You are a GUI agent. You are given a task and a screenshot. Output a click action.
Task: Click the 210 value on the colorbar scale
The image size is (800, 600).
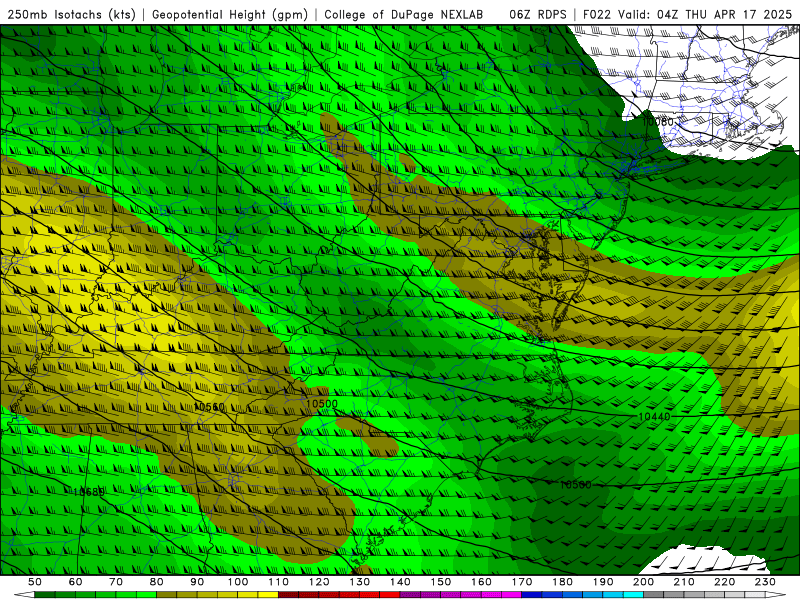(684, 582)
